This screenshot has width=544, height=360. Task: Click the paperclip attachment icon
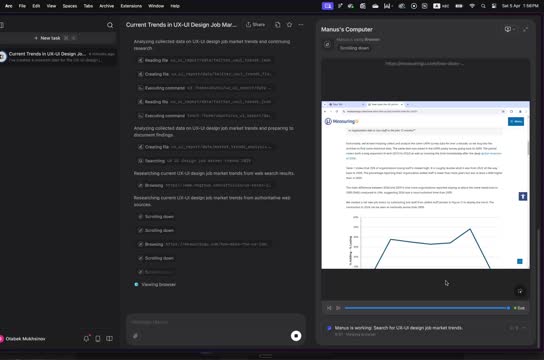coord(135,336)
